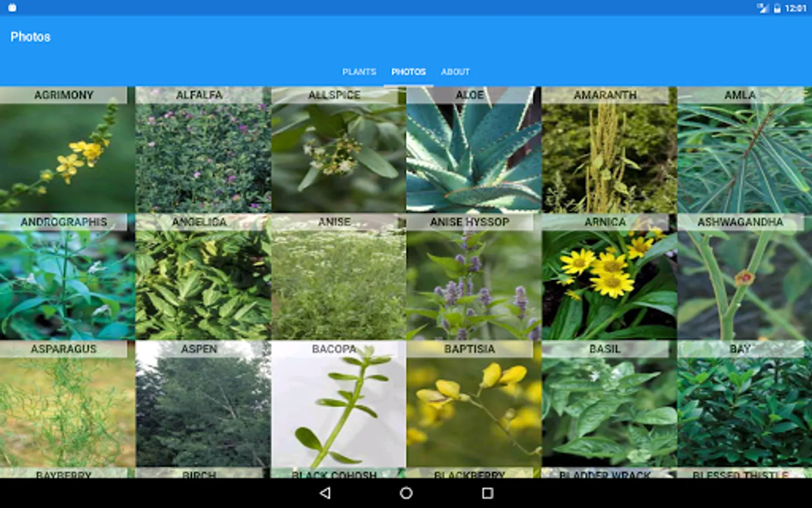
Task: Select the Basil tile
Action: [x=609, y=404]
